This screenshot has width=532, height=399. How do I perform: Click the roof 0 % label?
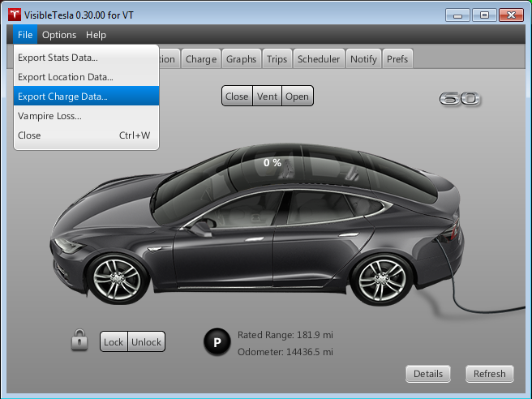(x=272, y=162)
